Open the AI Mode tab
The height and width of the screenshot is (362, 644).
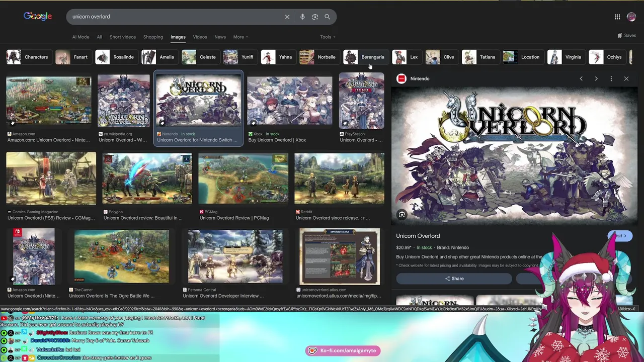(80, 37)
